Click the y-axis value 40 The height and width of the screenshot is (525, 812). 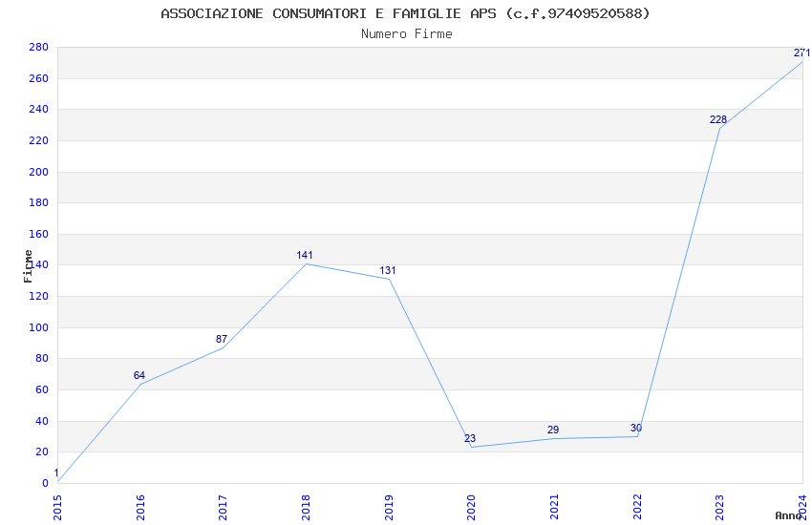click(42, 422)
